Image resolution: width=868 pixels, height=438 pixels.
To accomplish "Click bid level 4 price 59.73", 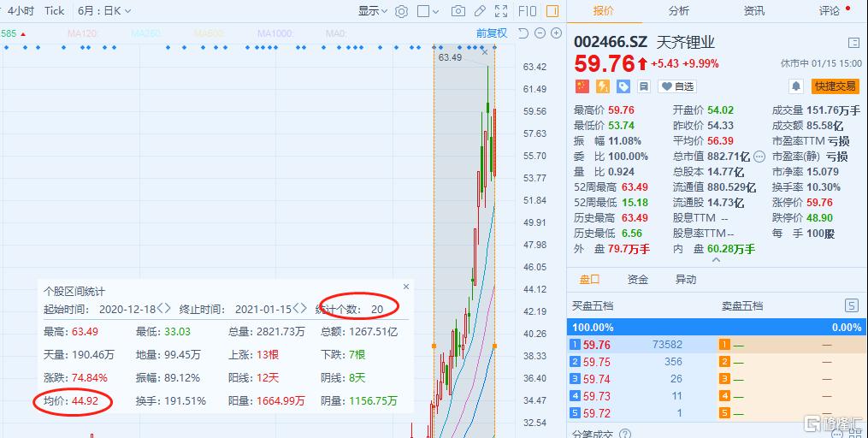I will click(x=597, y=396).
